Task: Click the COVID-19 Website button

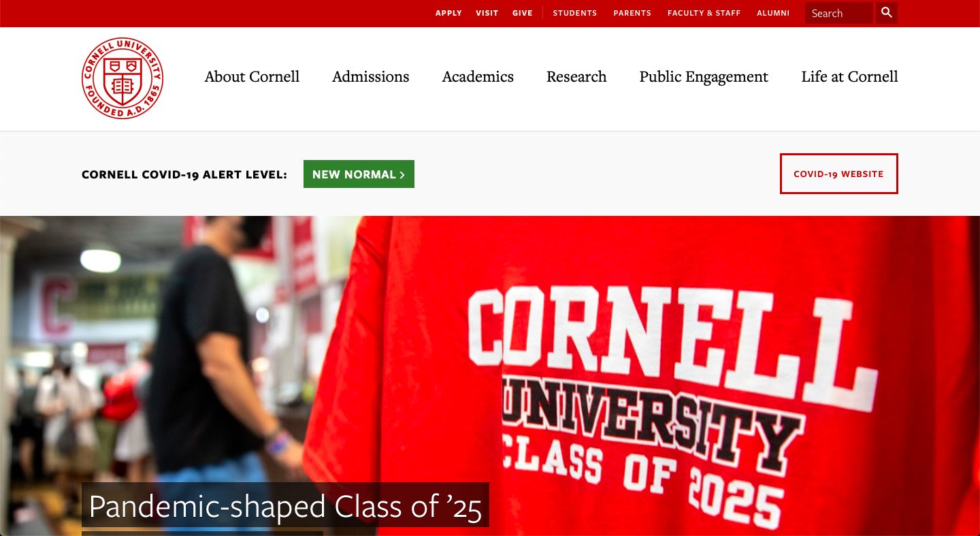Action: [838, 174]
